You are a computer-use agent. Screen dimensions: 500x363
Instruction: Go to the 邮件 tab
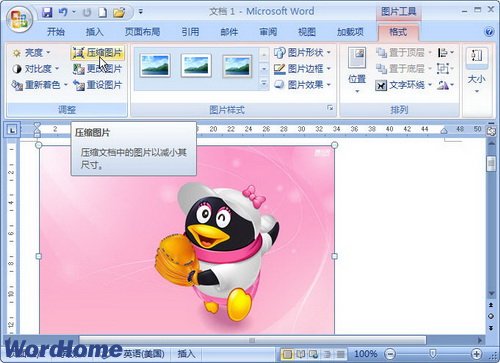(x=229, y=32)
